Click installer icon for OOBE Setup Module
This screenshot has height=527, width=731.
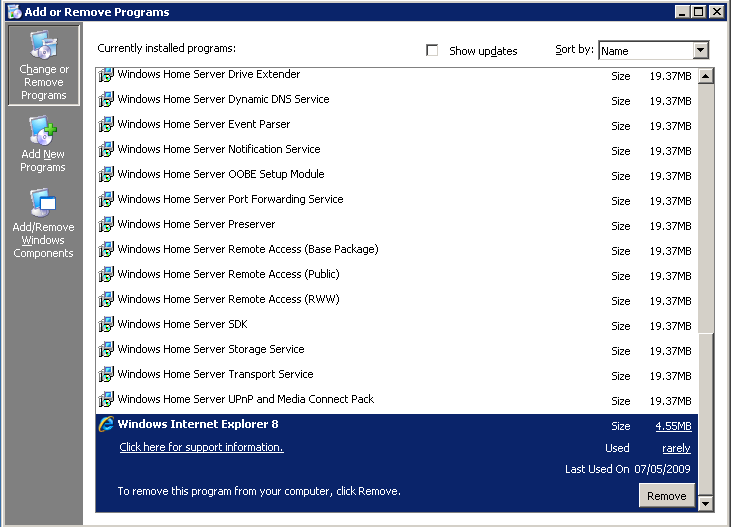click(106, 174)
